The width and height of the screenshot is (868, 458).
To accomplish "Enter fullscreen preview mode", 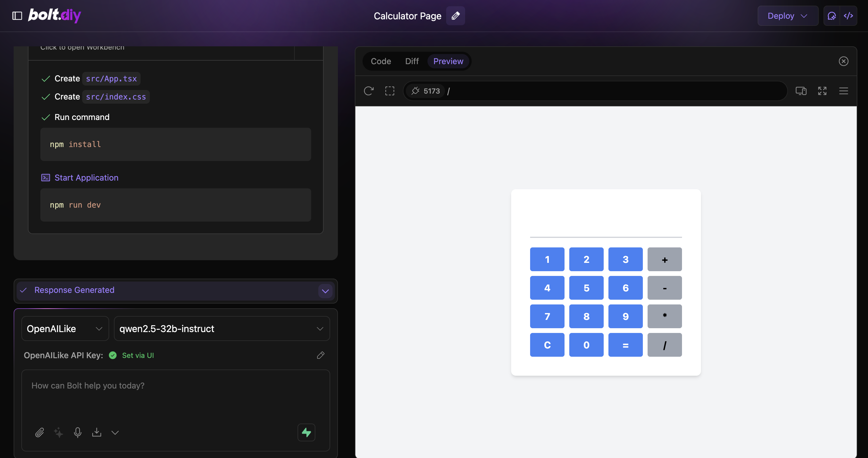I will pyautogui.click(x=822, y=91).
